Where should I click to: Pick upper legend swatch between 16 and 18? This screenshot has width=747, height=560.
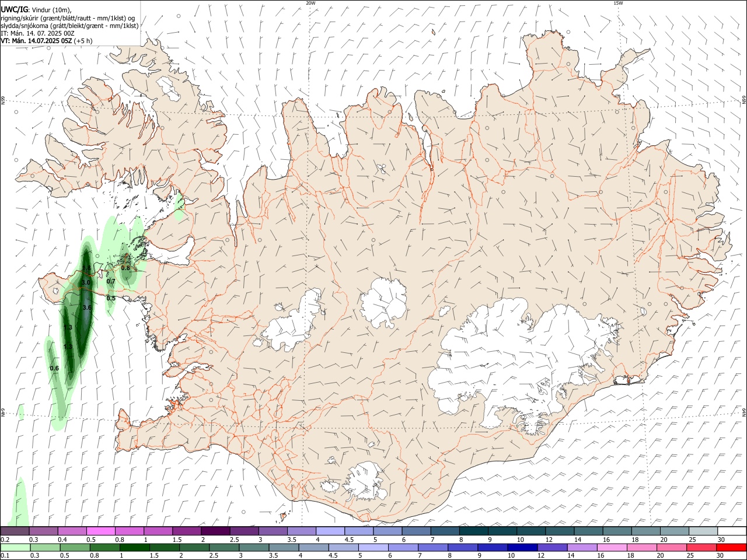click(x=616, y=531)
